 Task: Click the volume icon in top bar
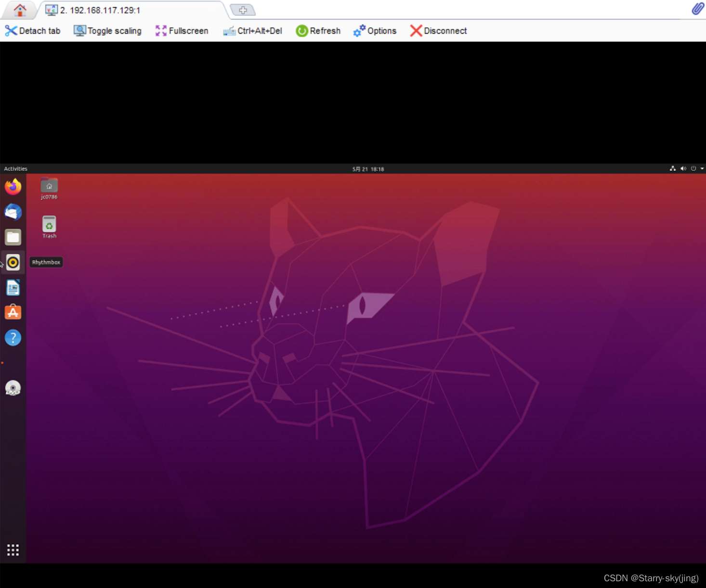point(683,168)
